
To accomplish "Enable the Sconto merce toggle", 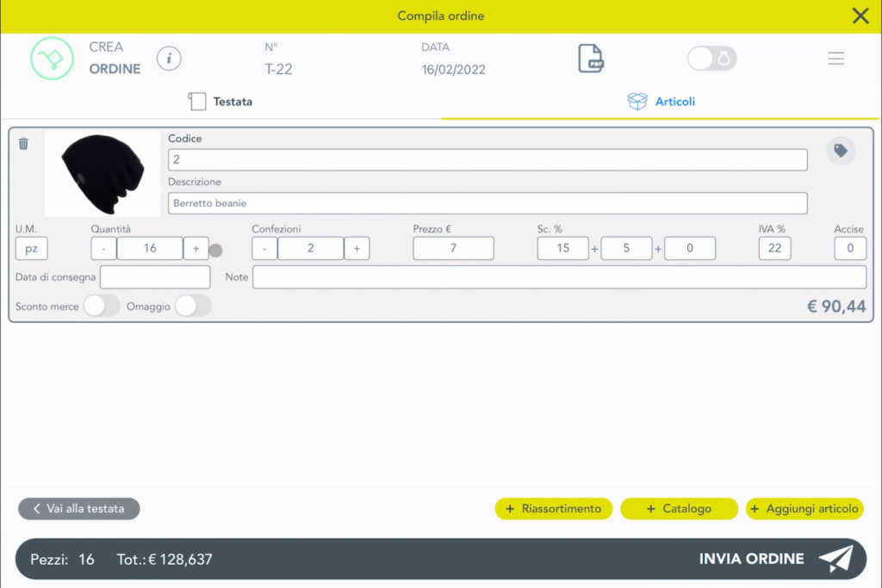I will coord(102,306).
